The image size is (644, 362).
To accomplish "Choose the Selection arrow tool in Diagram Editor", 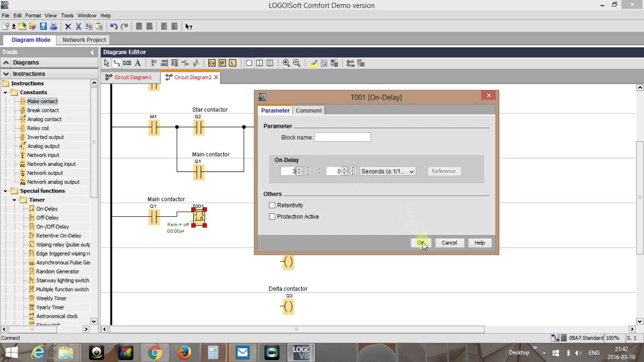I will point(106,63).
